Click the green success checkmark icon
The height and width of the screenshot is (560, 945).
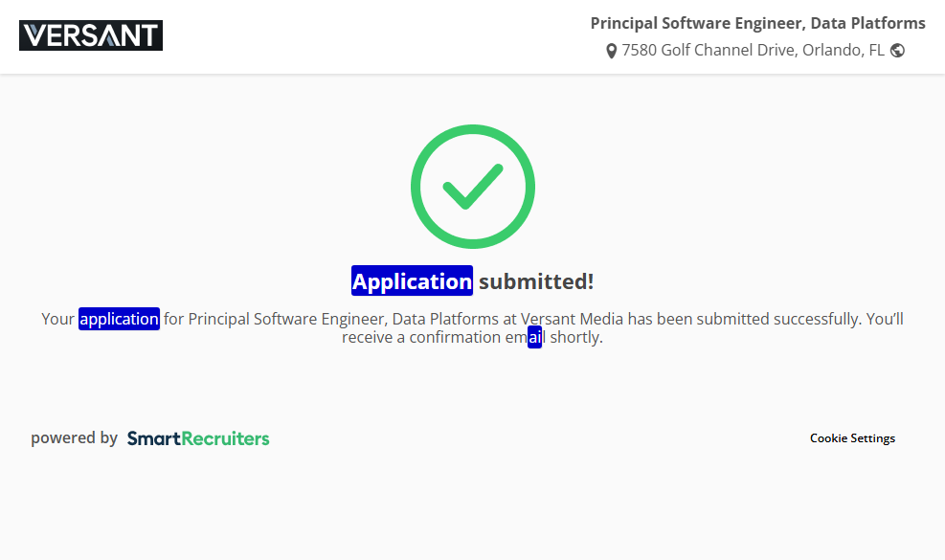[472, 186]
